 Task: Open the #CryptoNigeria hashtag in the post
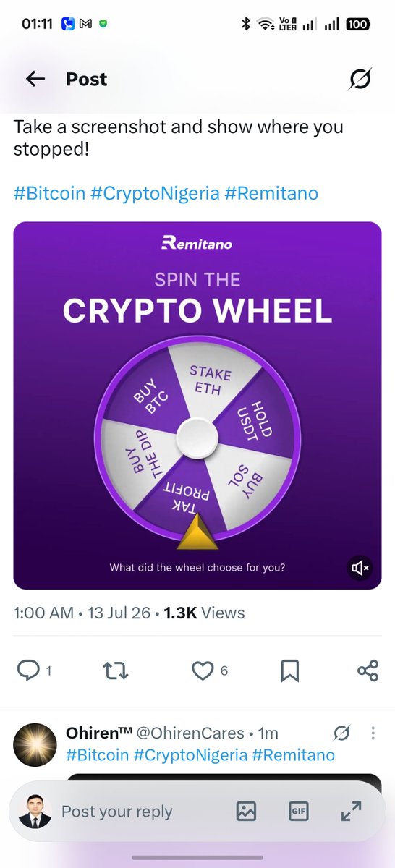(155, 194)
